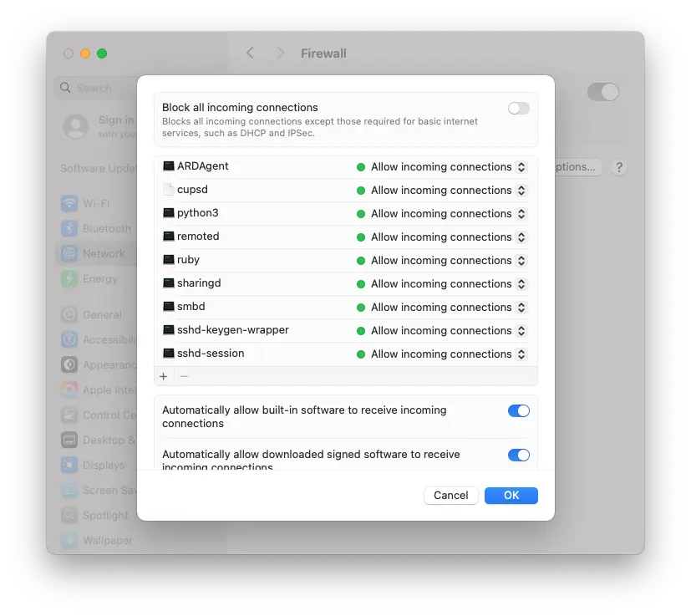Disable automatic allow for built-in software
Screen dimensions: 691x616
tap(519, 410)
